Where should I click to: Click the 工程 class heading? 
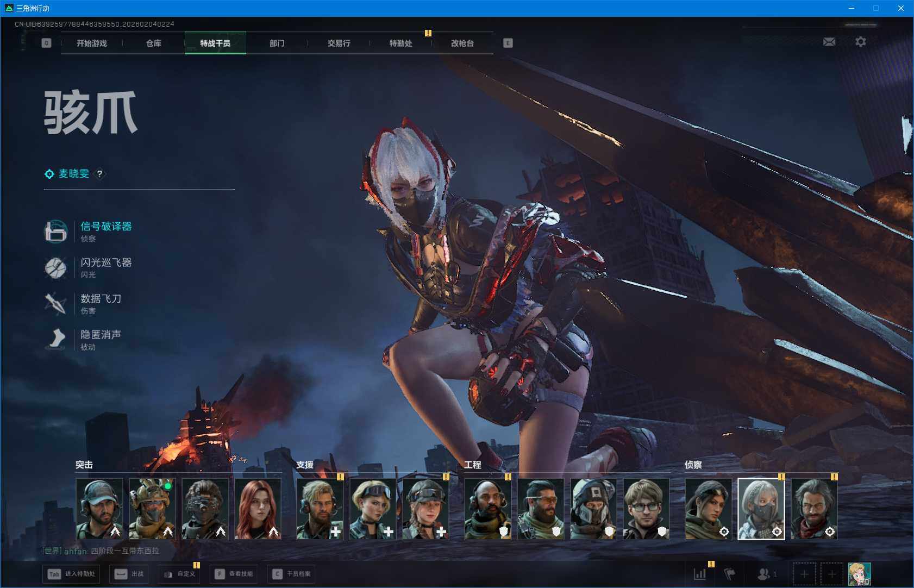[473, 465]
